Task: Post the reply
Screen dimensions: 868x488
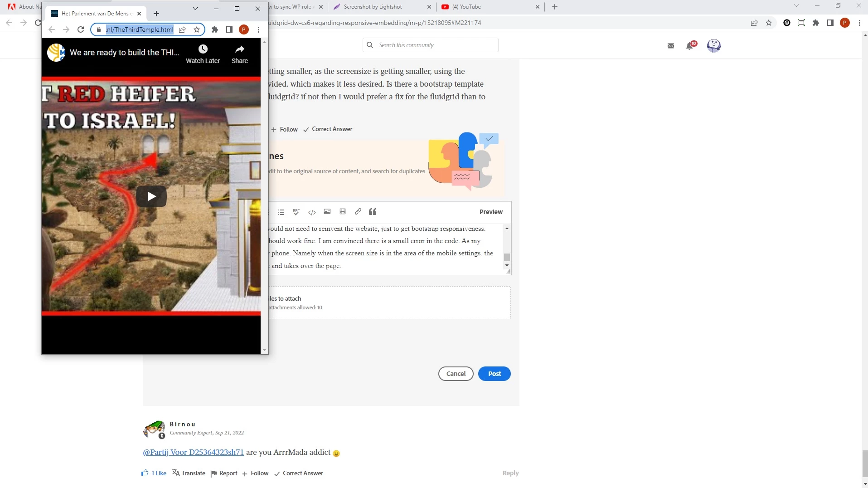Action: (x=495, y=374)
